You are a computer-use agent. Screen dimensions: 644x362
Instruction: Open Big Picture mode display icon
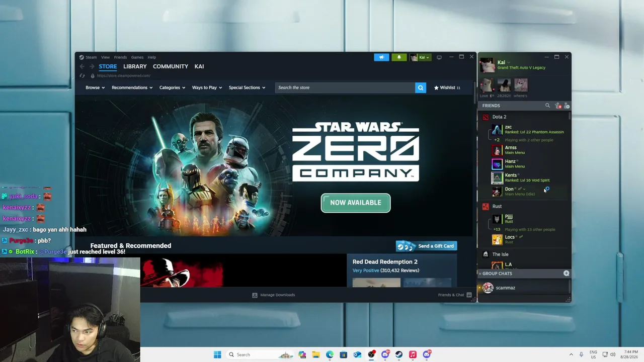(439, 57)
